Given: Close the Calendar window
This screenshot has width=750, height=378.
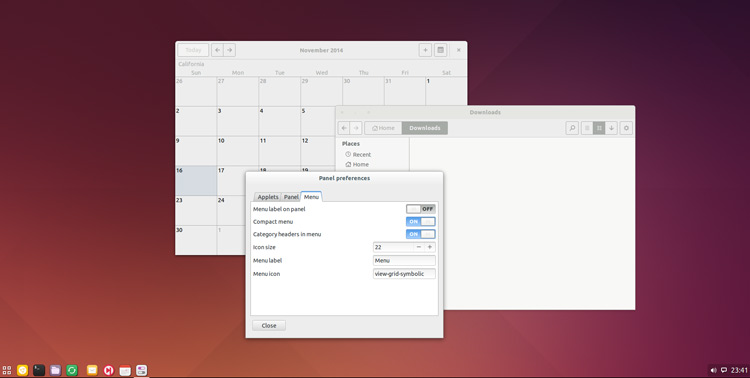Looking at the screenshot, I should (459, 50).
